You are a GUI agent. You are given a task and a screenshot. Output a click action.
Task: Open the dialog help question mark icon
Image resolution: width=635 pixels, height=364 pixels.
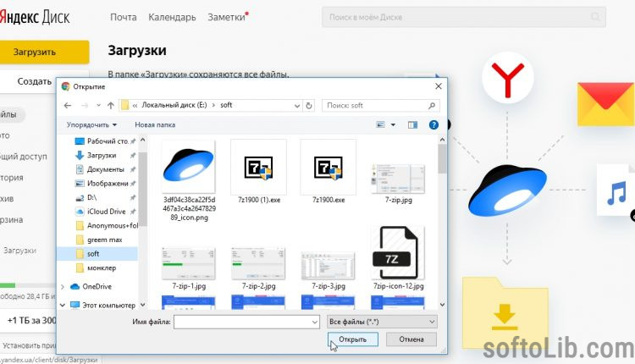433,124
